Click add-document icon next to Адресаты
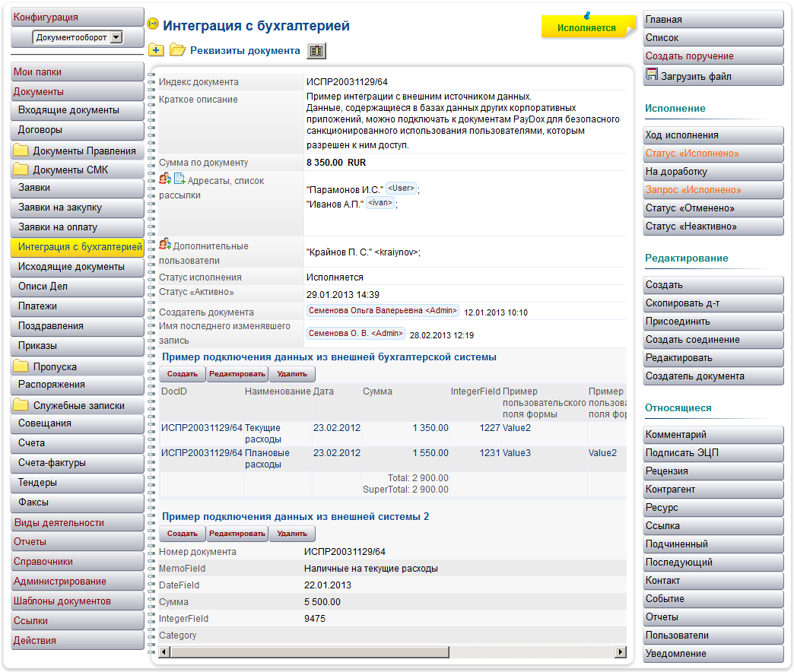Viewport: 794px width, 672px height. coord(179,179)
